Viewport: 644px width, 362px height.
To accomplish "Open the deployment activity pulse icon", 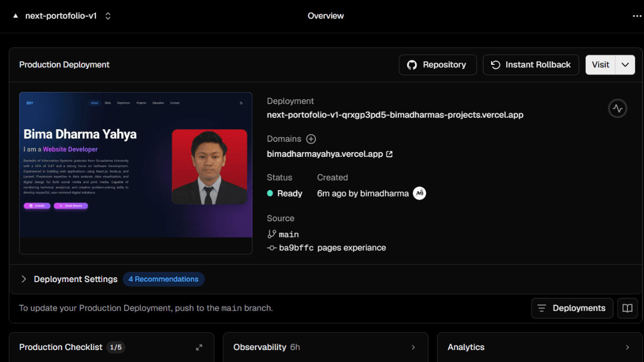I will (617, 108).
